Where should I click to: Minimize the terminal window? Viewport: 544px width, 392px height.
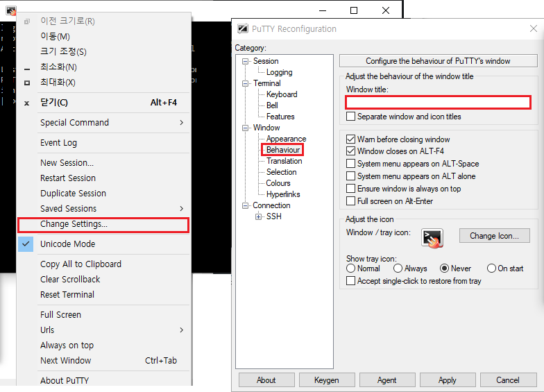(323, 10)
